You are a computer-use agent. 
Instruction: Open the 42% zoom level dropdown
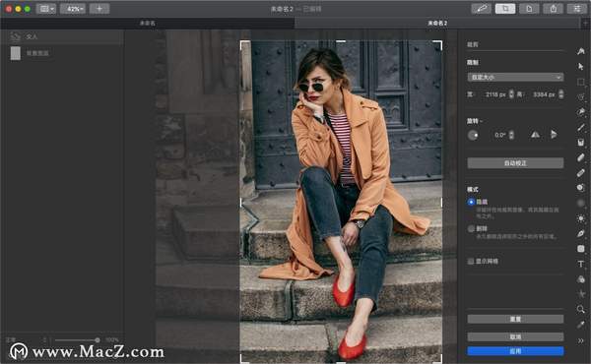pos(73,8)
